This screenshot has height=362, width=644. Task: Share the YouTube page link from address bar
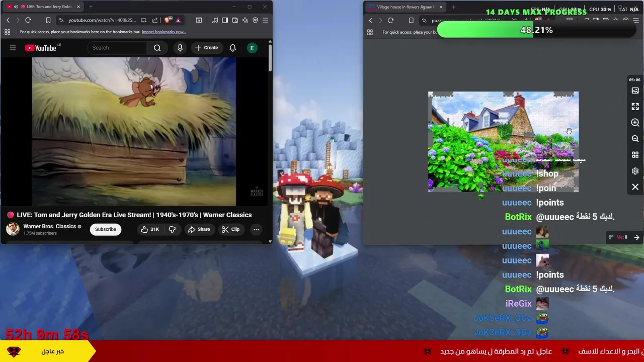pos(155,20)
